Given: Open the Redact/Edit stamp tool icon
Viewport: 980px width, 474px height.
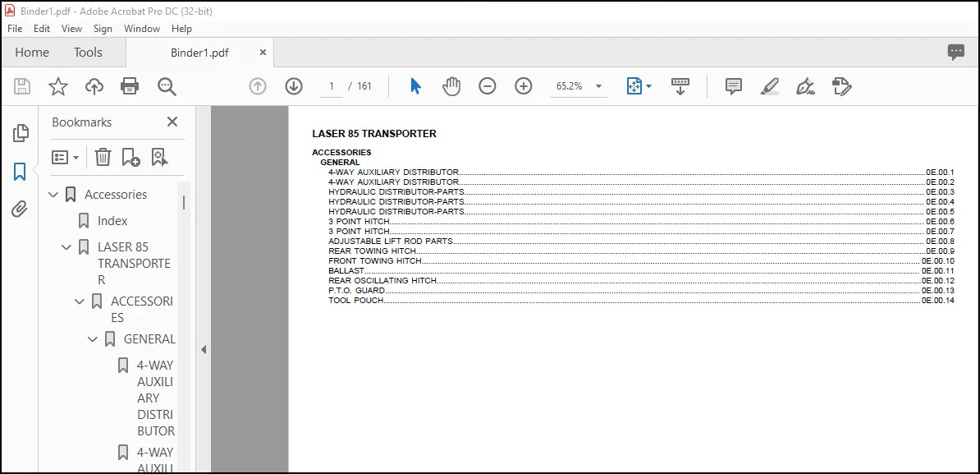Looking at the screenshot, I should (x=842, y=86).
